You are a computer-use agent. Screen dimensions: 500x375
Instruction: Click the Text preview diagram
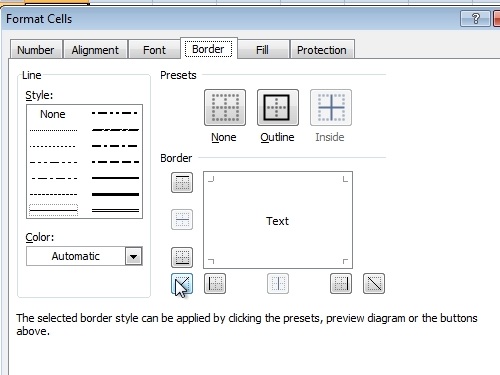pos(278,220)
